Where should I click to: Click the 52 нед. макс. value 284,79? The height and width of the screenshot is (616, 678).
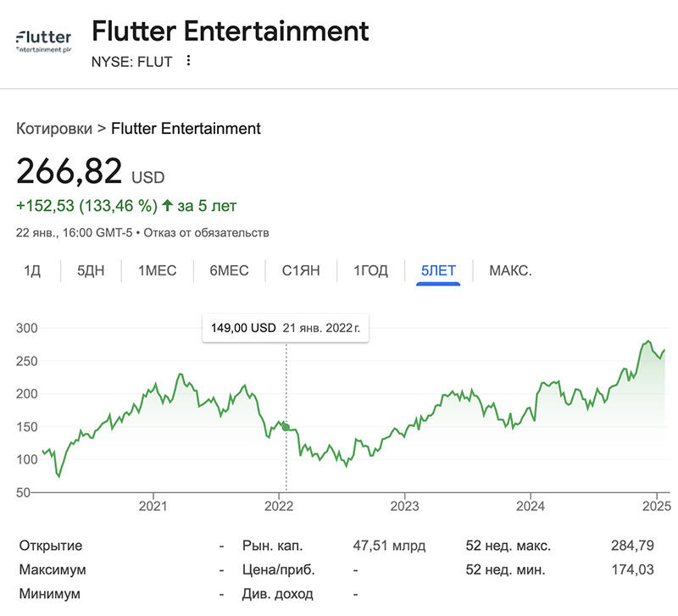coord(633,545)
